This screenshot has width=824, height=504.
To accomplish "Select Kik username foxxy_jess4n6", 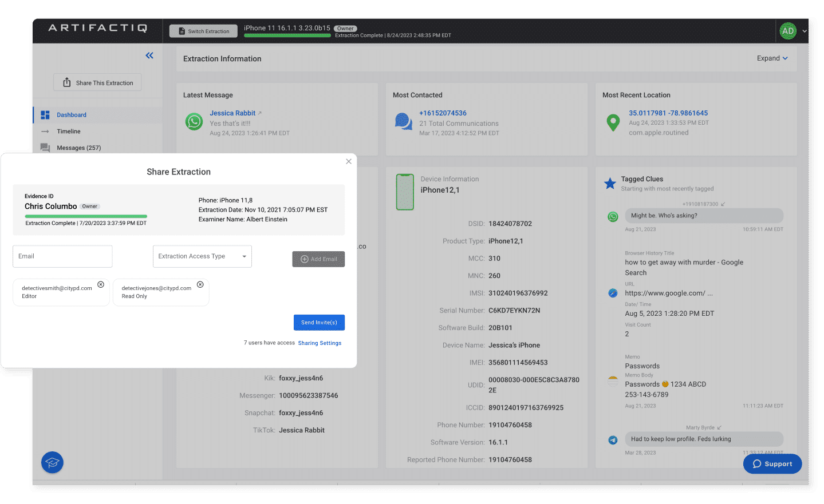I will pos(301,378).
